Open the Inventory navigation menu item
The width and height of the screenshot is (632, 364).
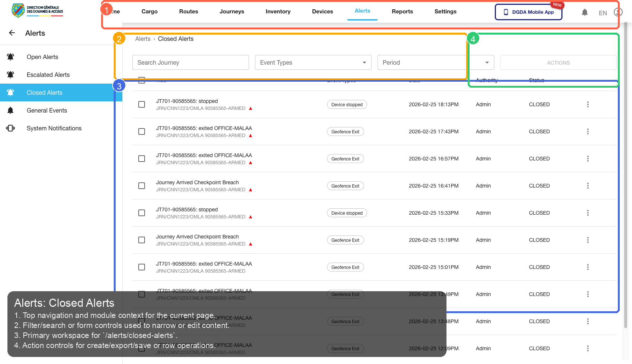pyautogui.click(x=278, y=12)
